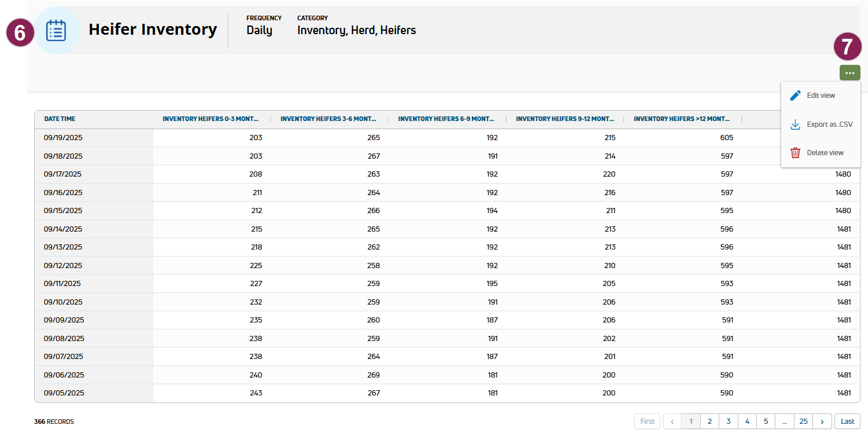Click the red trash can icon
Viewport: 868px width, 436px height.
tap(796, 153)
